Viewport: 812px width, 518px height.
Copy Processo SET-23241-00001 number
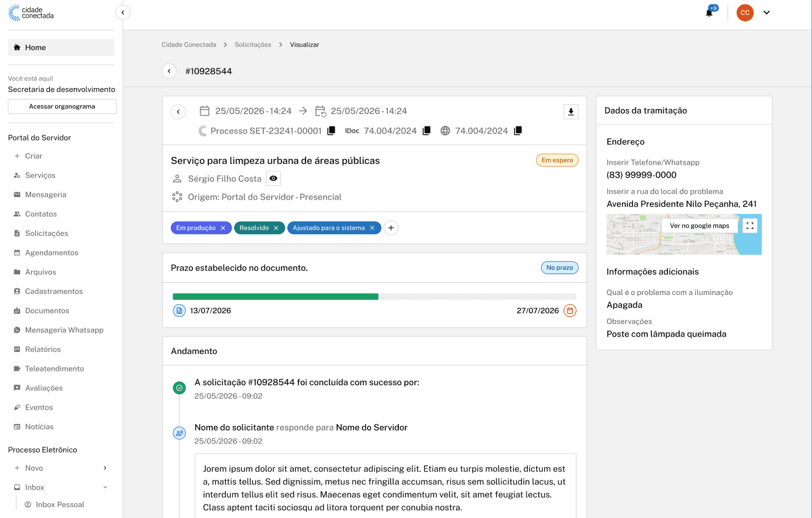[x=331, y=131]
